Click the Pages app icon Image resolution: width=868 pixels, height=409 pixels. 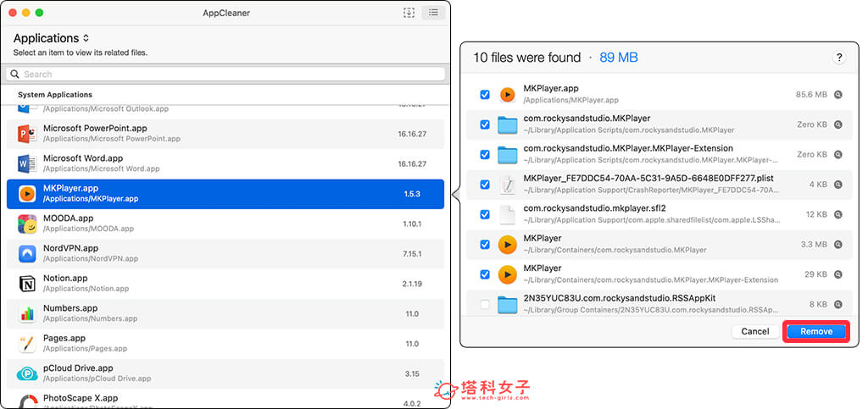click(x=27, y=343)
